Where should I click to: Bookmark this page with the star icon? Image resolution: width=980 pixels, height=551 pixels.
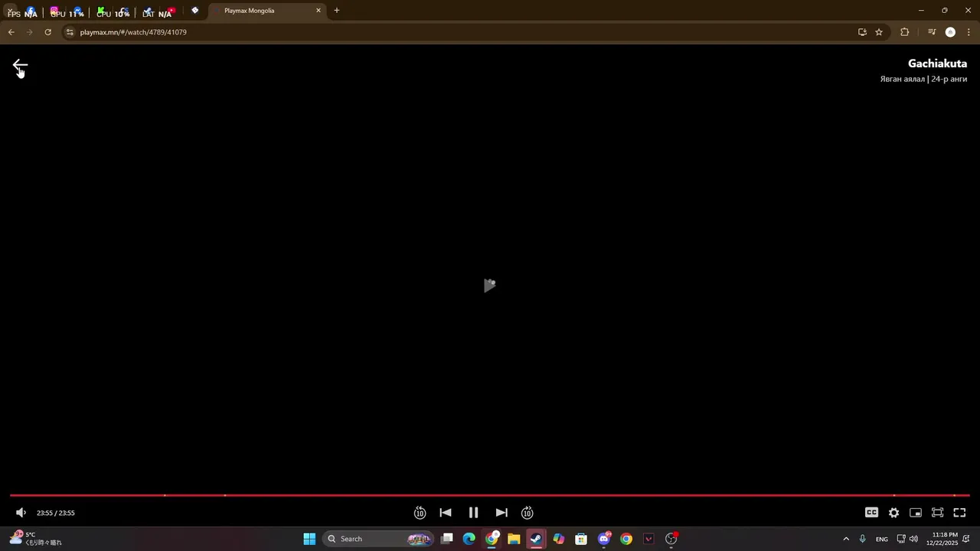(879, 32)
